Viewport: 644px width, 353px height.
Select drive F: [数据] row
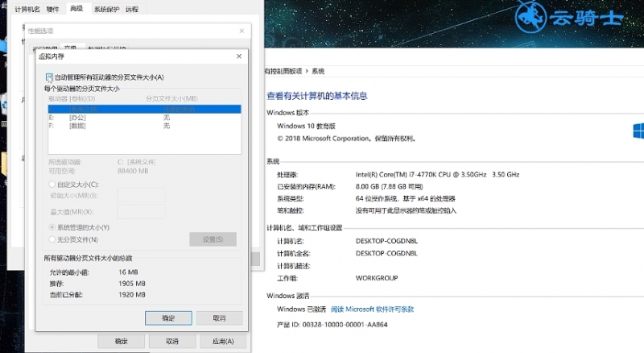click(145, 126)
